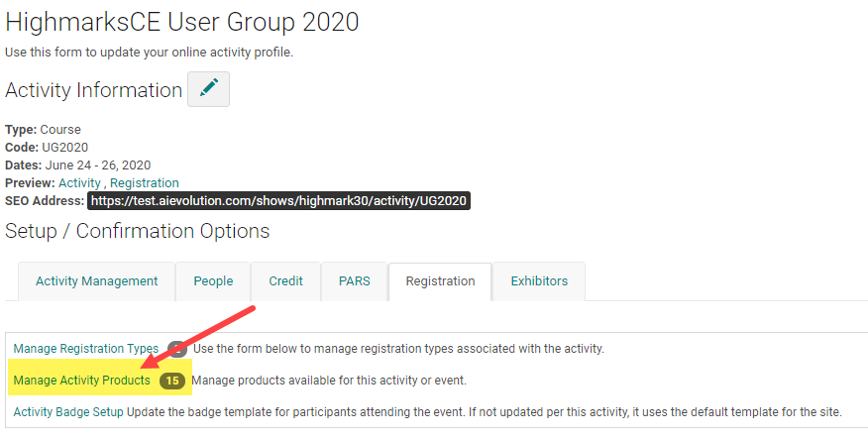Click the highlighted SEO Address URL
The image size is (868, 439).
(x=277, y=201)
